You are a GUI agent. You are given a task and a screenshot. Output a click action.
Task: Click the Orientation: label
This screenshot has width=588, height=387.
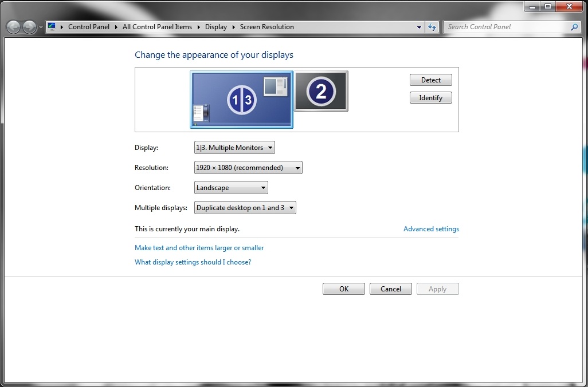pos(152,188)
